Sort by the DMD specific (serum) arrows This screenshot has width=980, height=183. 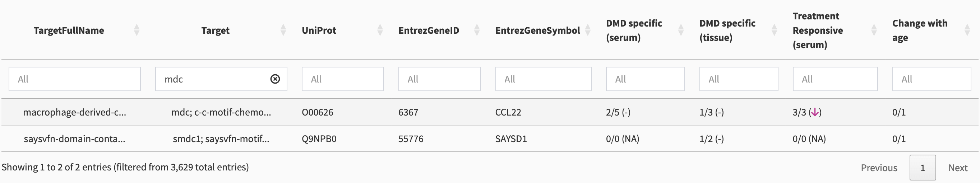(681, 30)
